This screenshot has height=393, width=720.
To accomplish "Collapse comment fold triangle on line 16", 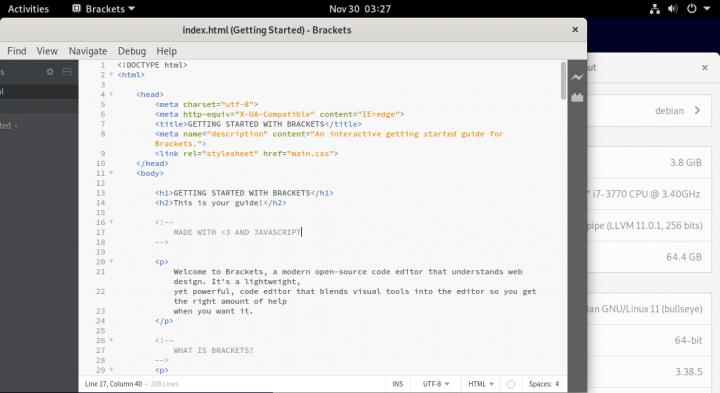I will [111, 222].
